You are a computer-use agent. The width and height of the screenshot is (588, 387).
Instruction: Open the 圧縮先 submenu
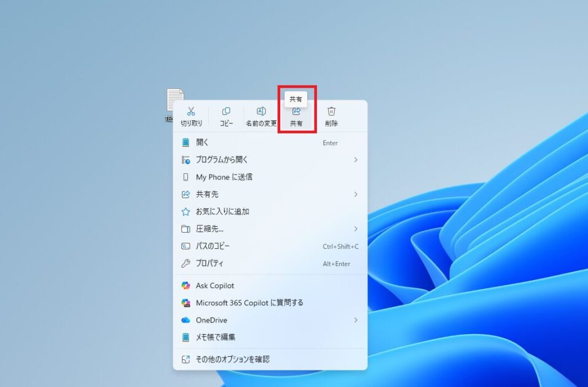tap(356, 229)
